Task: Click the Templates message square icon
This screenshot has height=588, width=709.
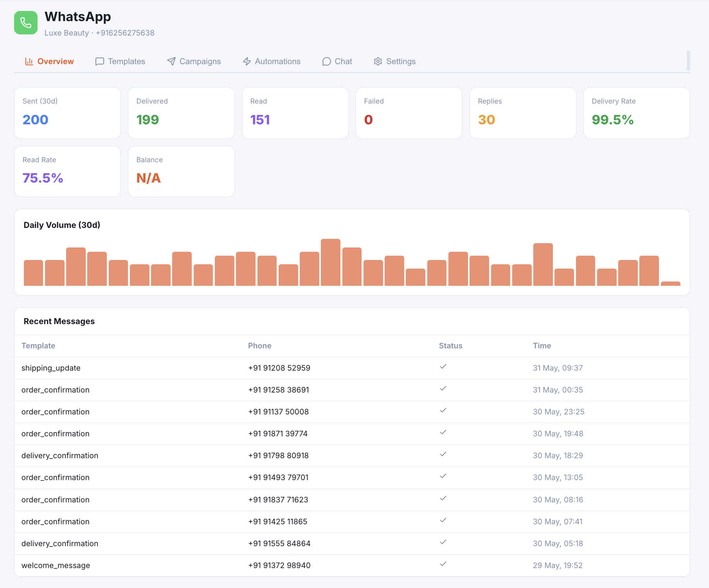Action: click(x=100, y=61)
